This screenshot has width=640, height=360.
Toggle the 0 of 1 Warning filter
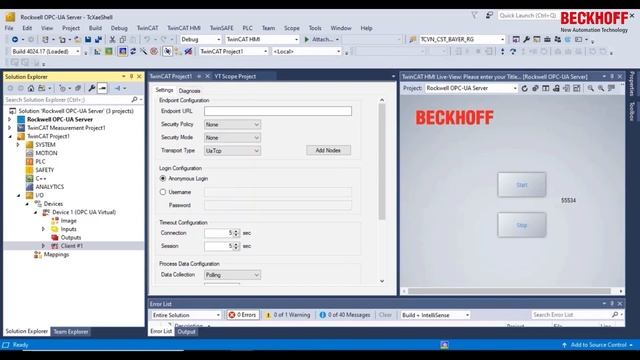(288, 315)
